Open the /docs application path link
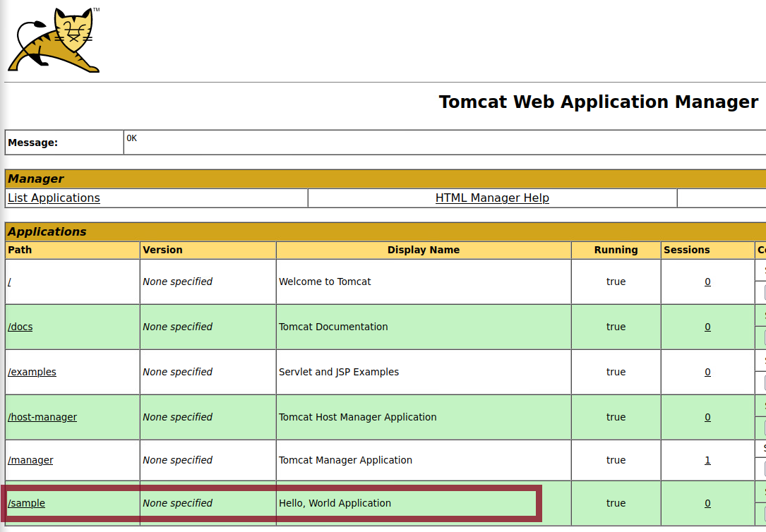766x532 pixels. coord(20,327)
